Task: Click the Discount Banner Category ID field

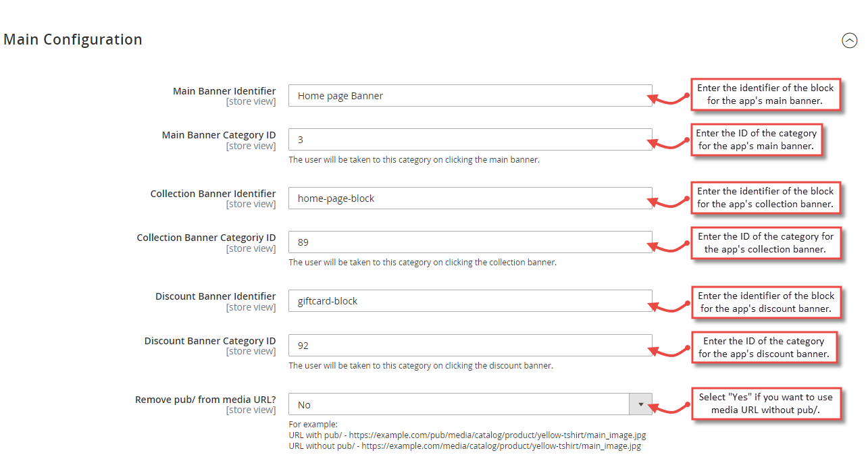Action: point(470,346)
